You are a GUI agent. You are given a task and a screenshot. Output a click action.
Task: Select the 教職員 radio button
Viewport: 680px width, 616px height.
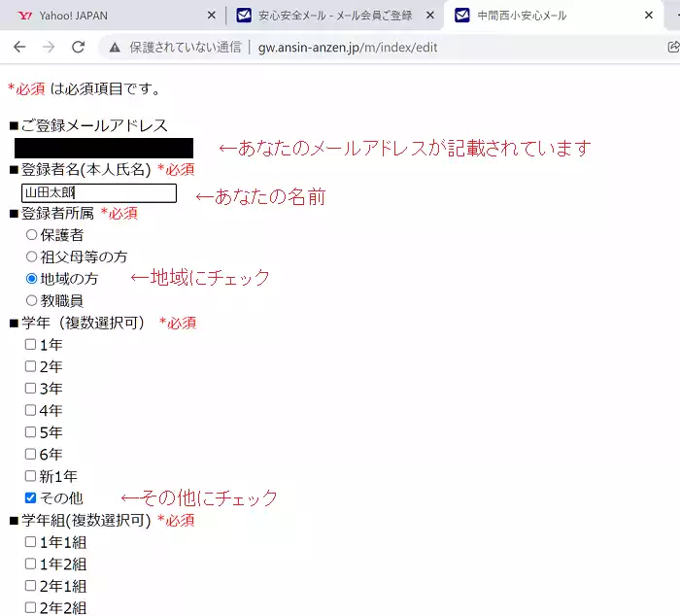pos(31,300)
